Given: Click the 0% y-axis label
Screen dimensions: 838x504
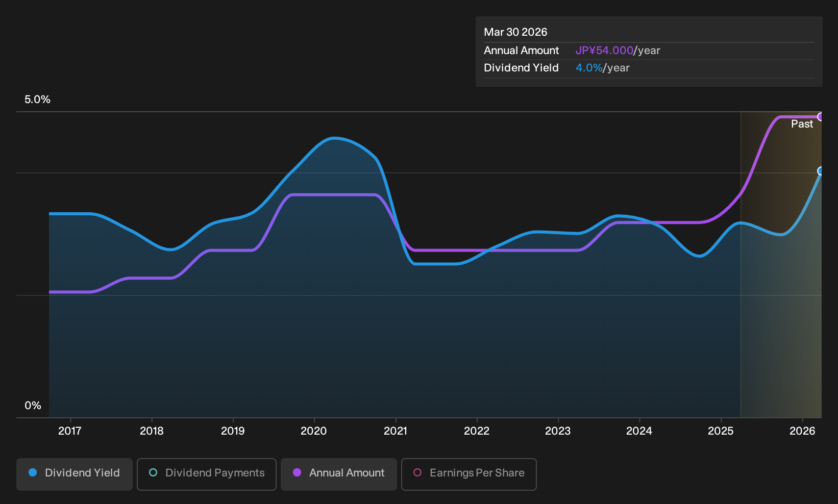Looking at the screenshot, I should tap(33, 406).
